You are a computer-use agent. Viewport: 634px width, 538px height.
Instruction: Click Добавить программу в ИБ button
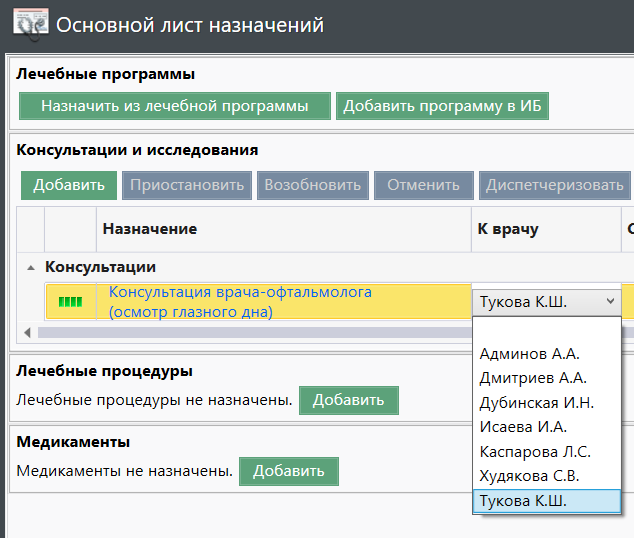[x=442, y=106]
